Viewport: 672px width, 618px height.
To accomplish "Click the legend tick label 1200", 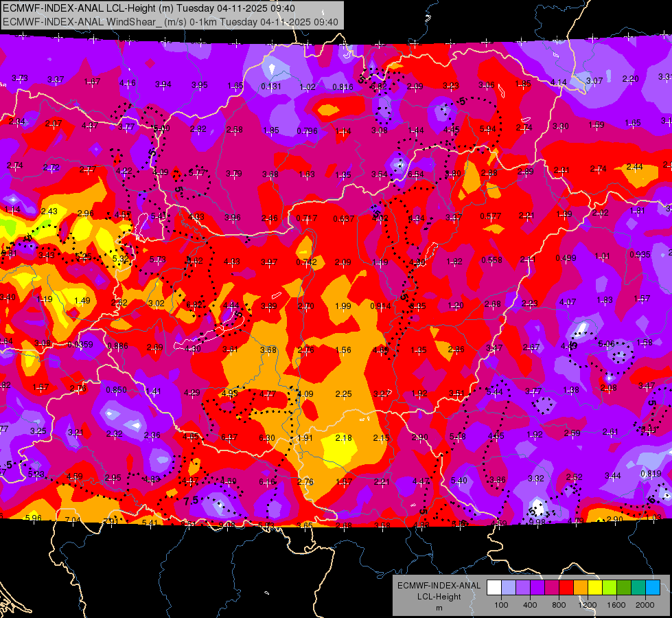I will coord(587,605).
